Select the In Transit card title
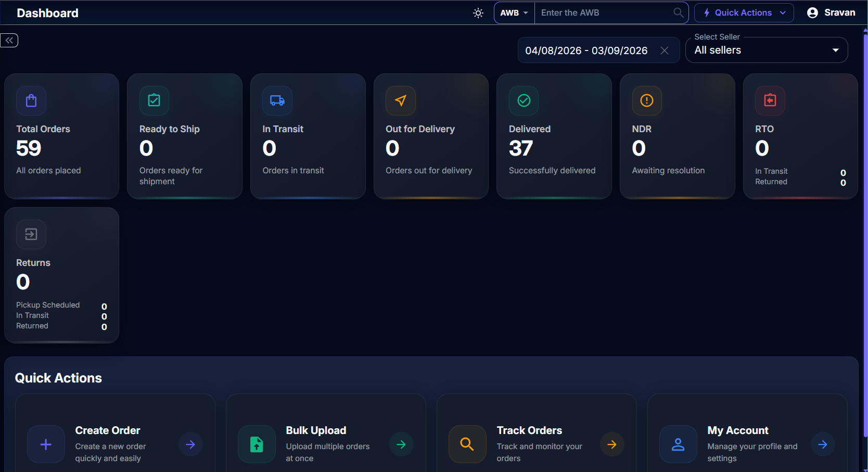The height and width of the screenshot is (472, 868). 283,129
